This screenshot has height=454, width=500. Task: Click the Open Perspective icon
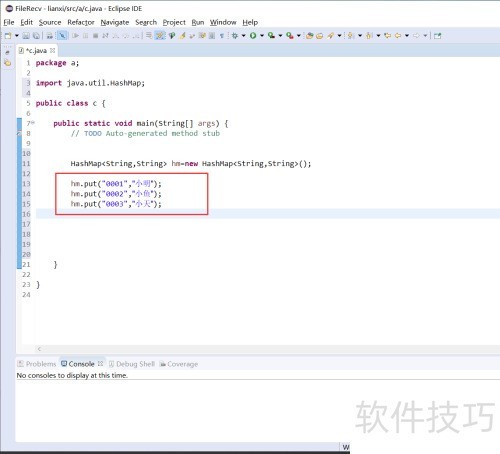point(438,36)
